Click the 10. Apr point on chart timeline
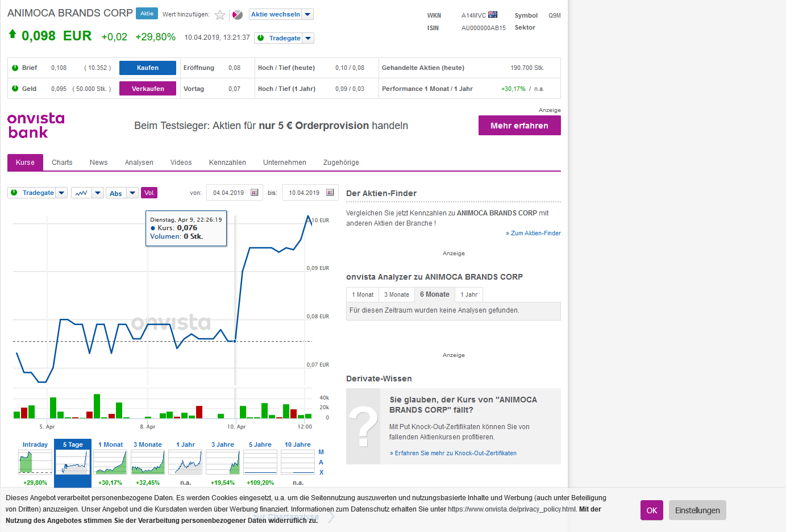This screenshot has width=786, height=532. pyautogui.click(x=236, y=426)
